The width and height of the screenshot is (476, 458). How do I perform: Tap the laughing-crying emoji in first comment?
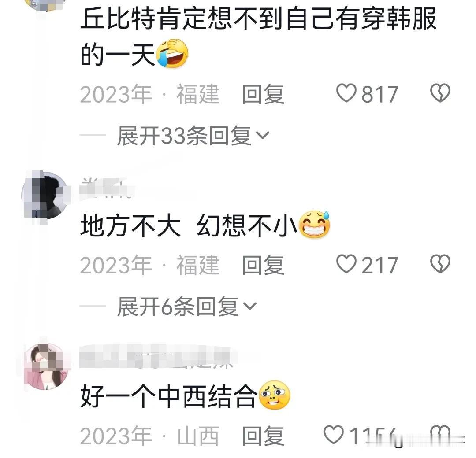point(172,53)
